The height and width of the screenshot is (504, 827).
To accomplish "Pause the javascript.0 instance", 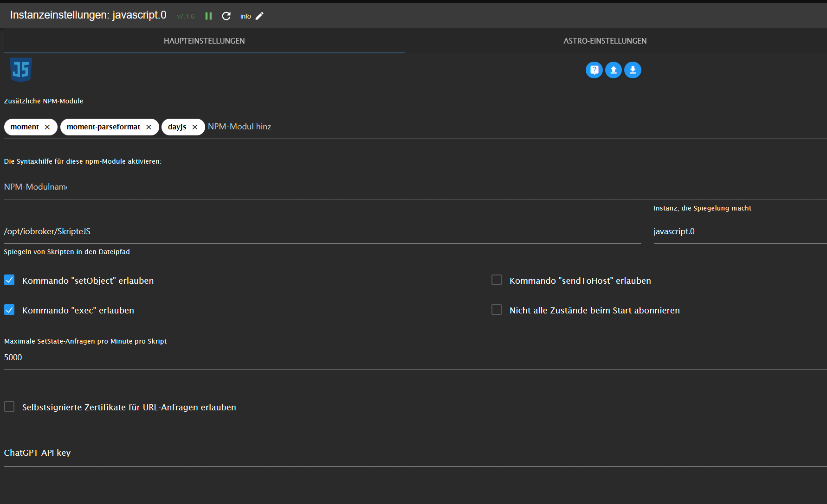I will 209,16.
